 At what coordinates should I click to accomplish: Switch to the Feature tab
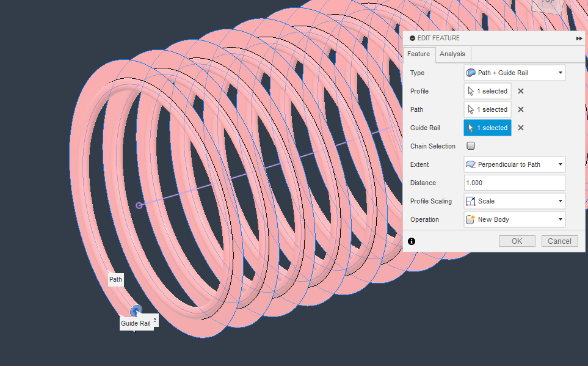[x=419, y=54]
